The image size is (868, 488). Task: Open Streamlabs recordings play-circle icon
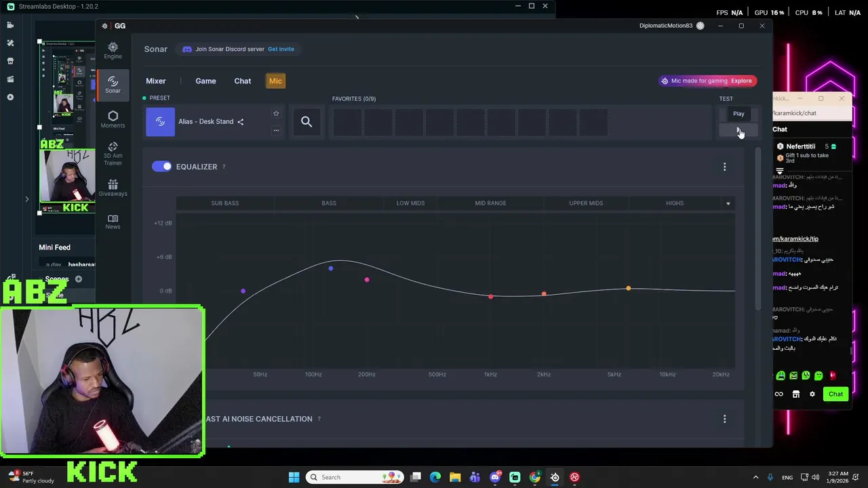[10, 97]
